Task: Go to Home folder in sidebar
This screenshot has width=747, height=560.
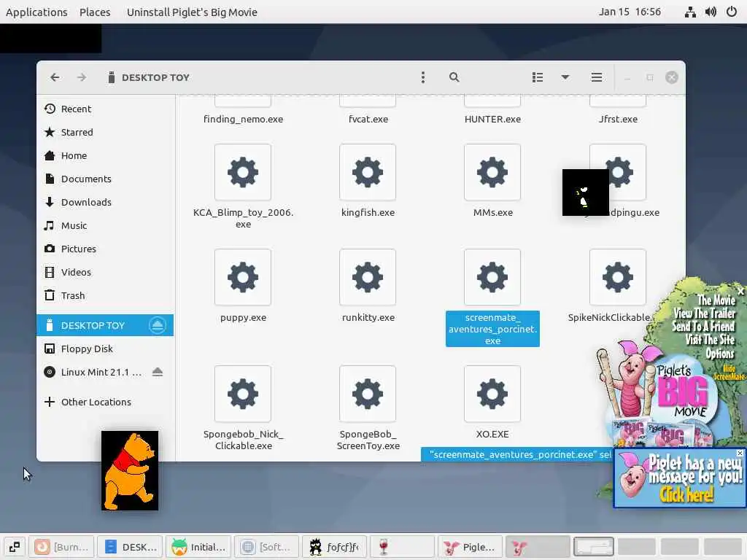Action: click(x=105, y=155)
